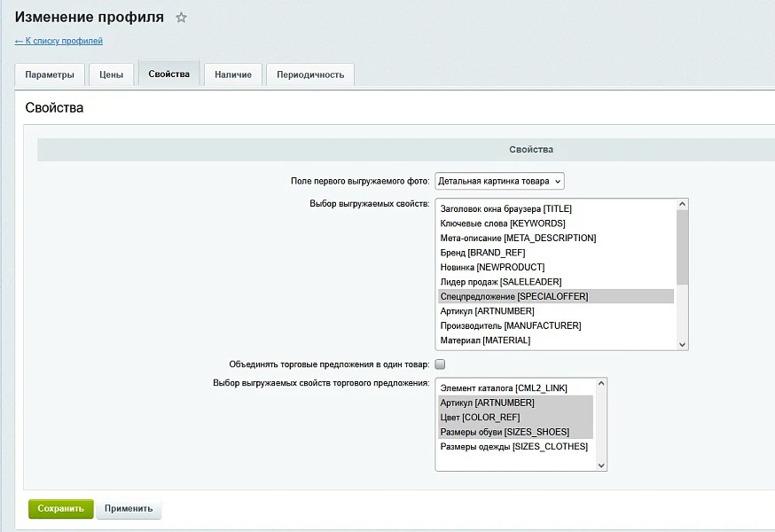This screenshot has width=775, height=532.
Task: Click Размеры обуви [SIZES_SHOES] offer property
Action: coord(515,432)
